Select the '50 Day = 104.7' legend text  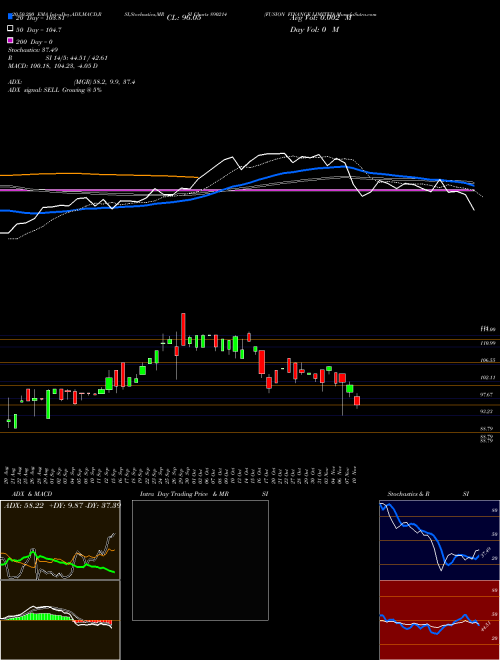pyautogui.click(x=39, y=30)
